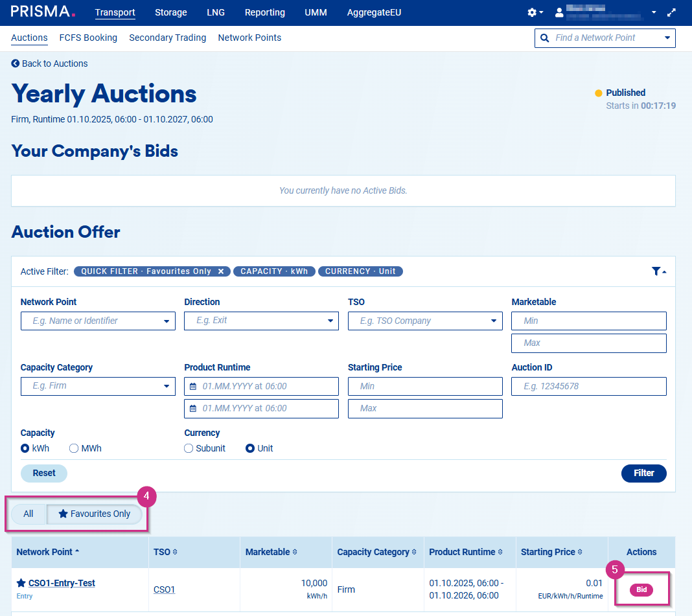Click the star beside CSO1-Entry-Test

[21, 584]
